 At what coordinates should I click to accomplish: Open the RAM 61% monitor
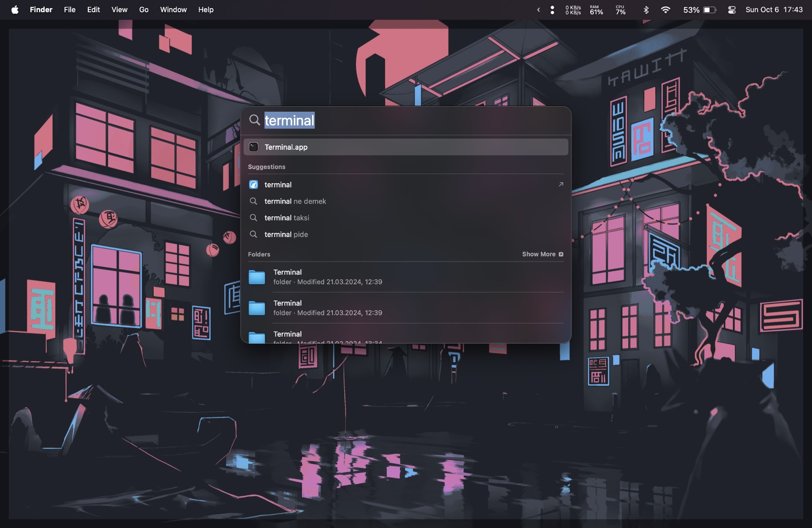pyautogui.click(x=596, y=10)
